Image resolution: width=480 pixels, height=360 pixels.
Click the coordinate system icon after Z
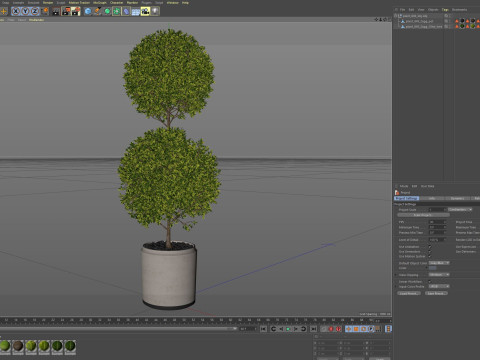[x=45, y=11]
